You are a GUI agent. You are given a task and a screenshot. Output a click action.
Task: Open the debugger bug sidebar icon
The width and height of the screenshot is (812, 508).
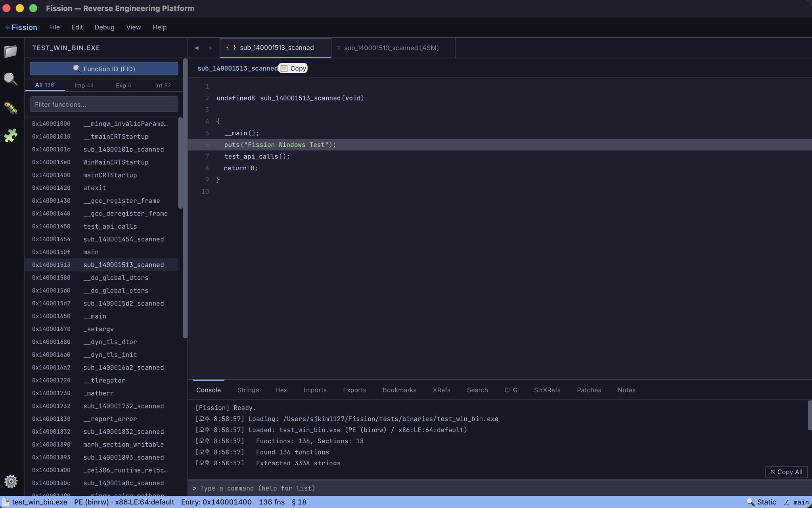point(11,108)
